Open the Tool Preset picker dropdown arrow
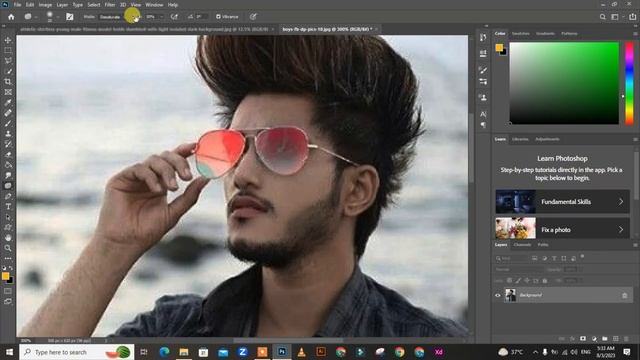 tap(36, 17)
